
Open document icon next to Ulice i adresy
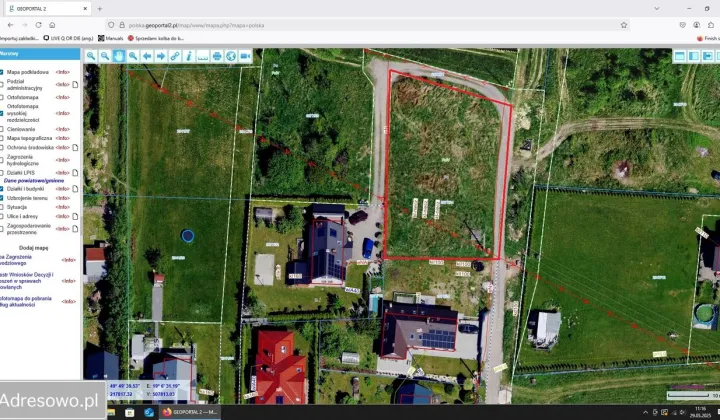click(x=75, y=216)
